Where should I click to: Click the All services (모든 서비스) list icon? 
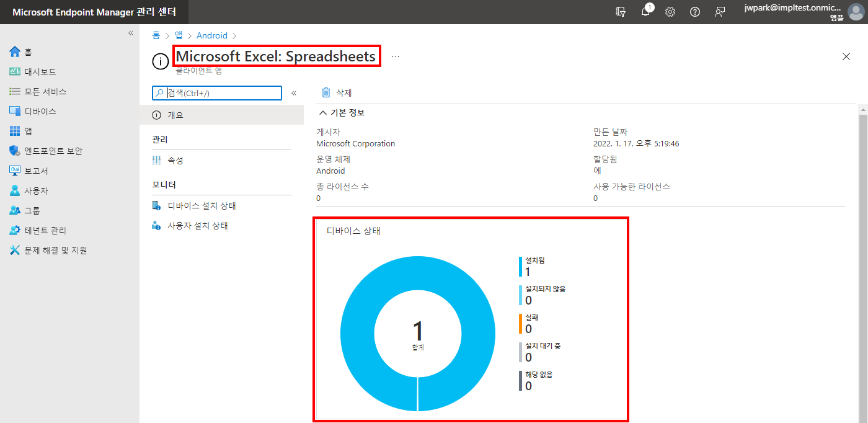(x=15, y=91)
